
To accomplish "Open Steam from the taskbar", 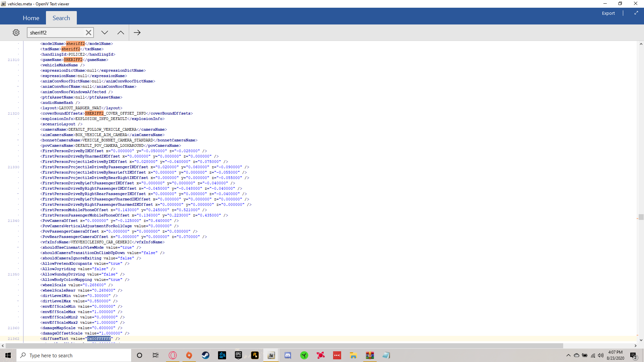I will [x=206, y=355].
